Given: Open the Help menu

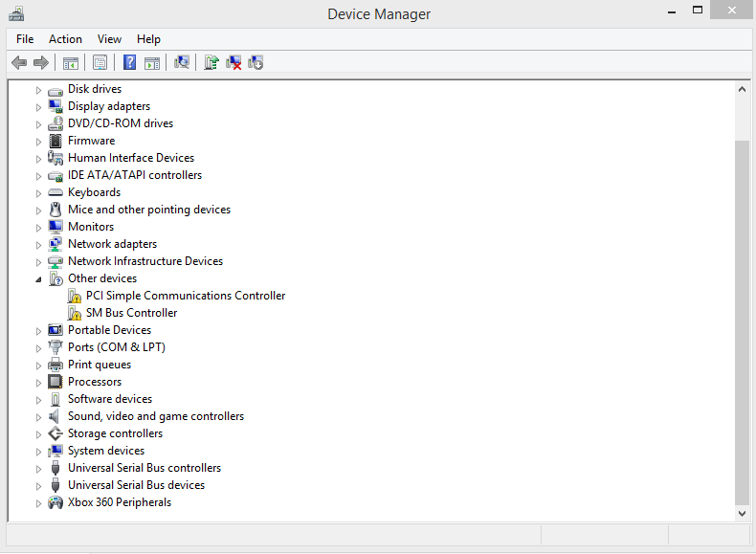Looking at the screenshot, I should [x=148, y=39].
